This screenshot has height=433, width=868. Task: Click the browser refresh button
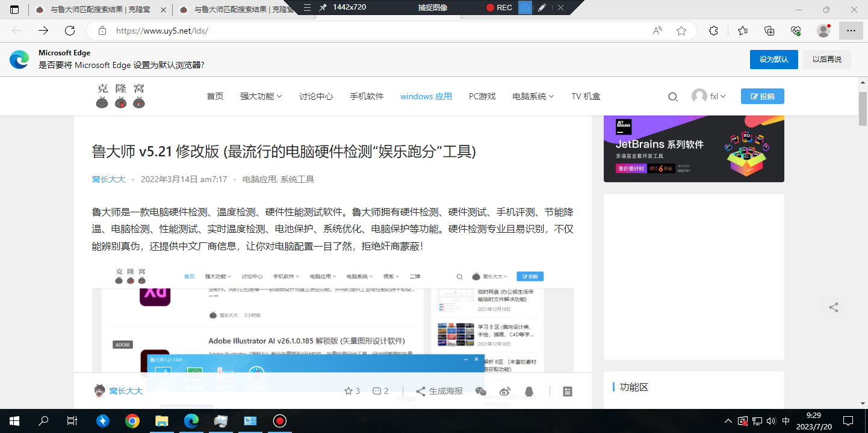(x=70, y=31)
